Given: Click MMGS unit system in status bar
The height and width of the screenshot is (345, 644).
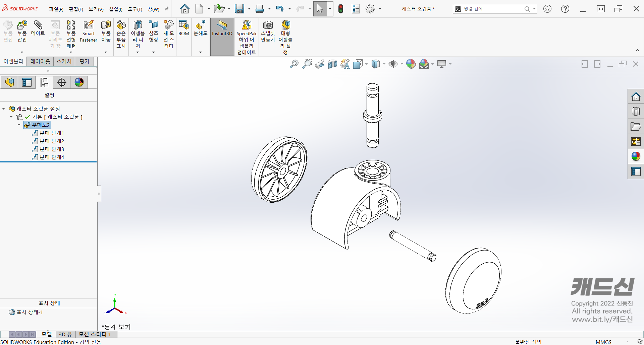Looking at the screenshot, I should pyautogui.click(x=603, y=342).
